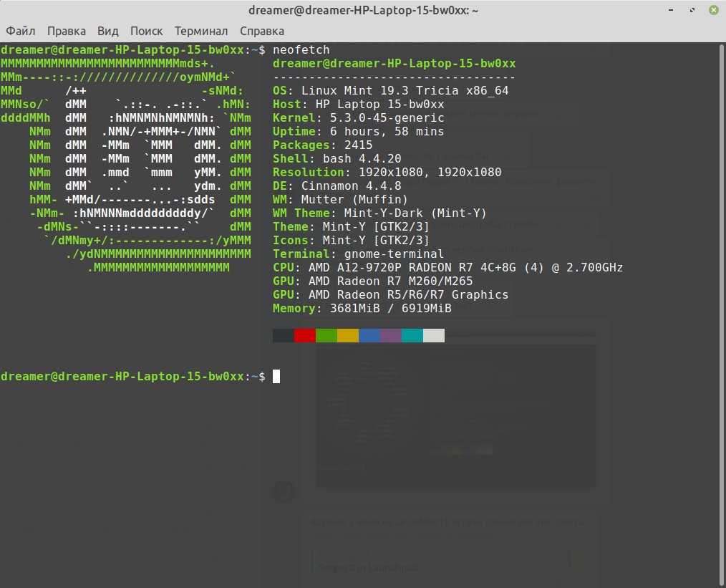The width and height of the screenshot is (726, 588).
Task: Click the red color block
Action: [305, 336]
